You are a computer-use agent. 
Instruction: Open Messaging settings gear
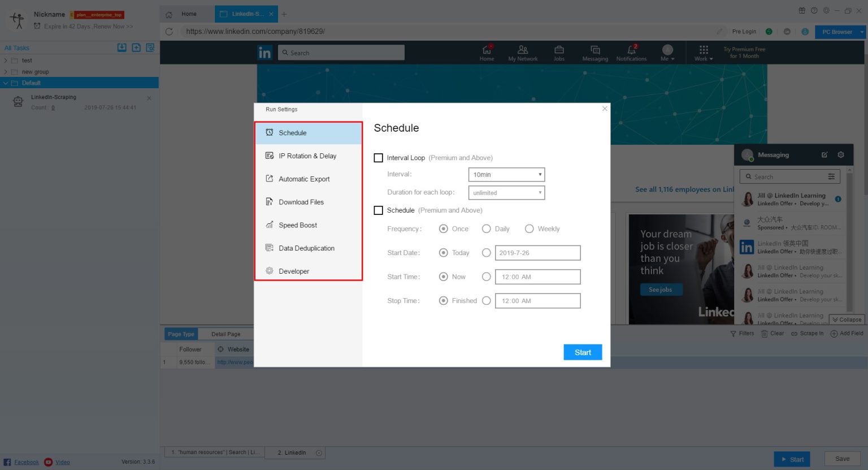click(x=841, y=154)
